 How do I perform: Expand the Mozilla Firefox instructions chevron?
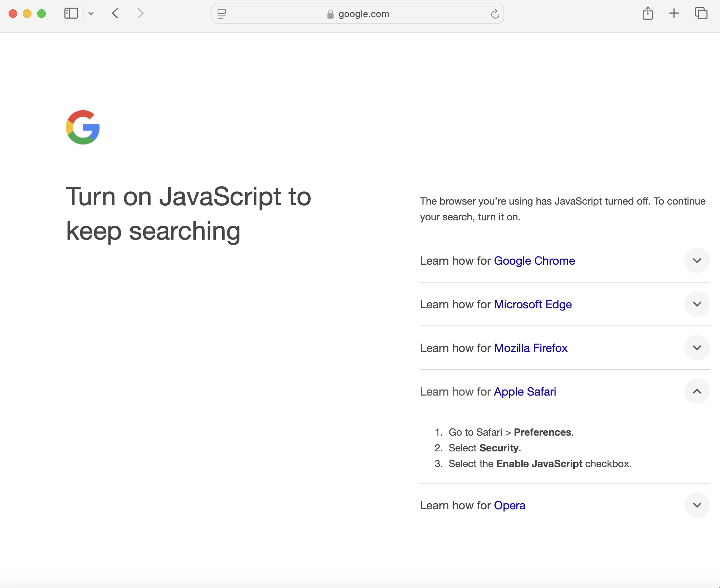pos(697,348)
